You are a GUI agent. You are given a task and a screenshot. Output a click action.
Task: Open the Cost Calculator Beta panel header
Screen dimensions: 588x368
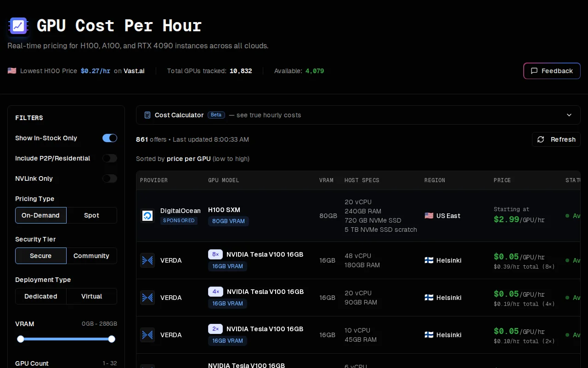(358, 115)
